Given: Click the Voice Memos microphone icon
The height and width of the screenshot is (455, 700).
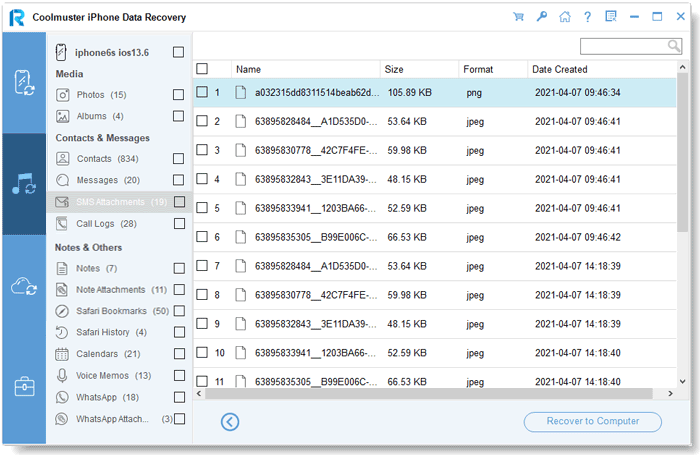Looking at the screenshot, I should [x=62, y=376].
